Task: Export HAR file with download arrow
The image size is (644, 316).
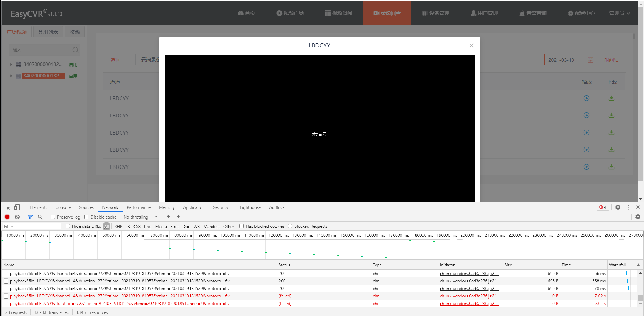Action: (178, 217)
